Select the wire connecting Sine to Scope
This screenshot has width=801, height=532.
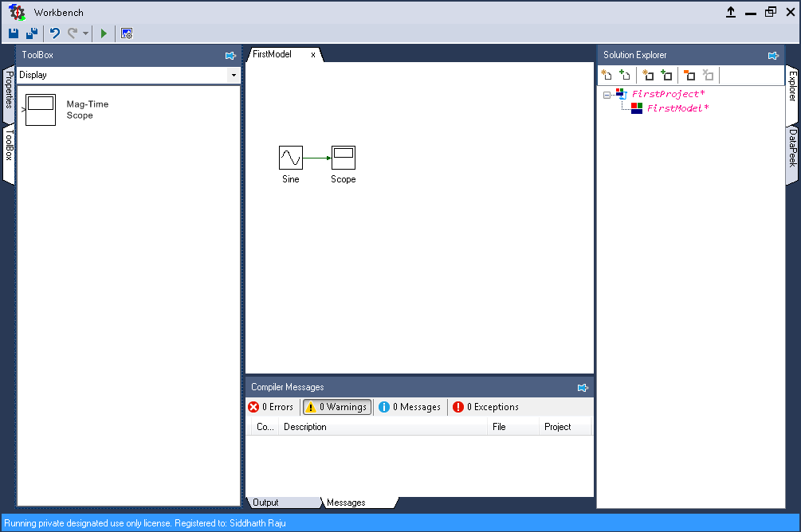coord(316,158)
